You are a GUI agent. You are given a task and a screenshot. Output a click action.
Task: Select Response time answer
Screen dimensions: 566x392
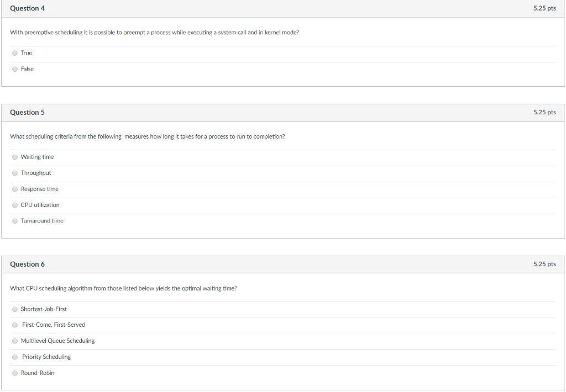(x=15, y=189)
